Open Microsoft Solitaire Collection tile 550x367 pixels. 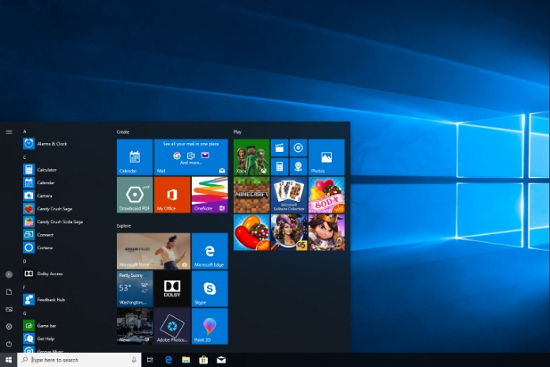click(289, 195)
